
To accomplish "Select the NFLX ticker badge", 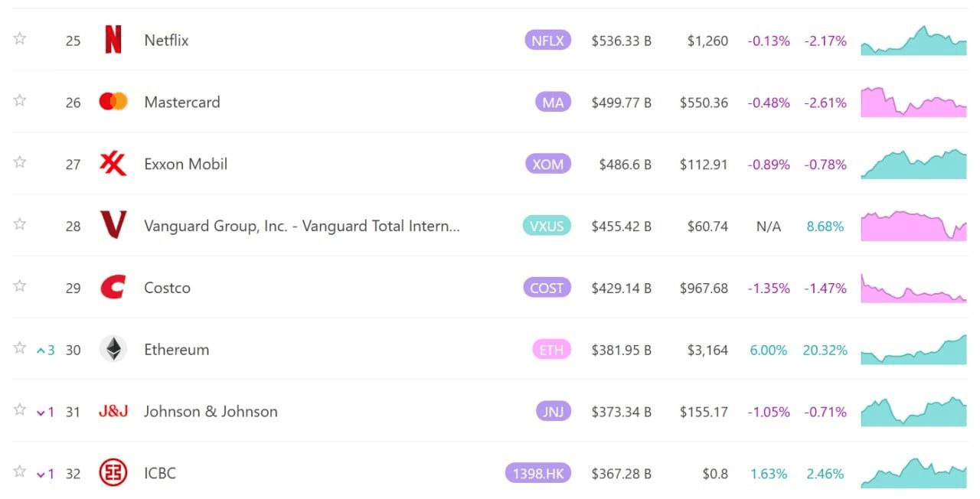I will point(548,41).
